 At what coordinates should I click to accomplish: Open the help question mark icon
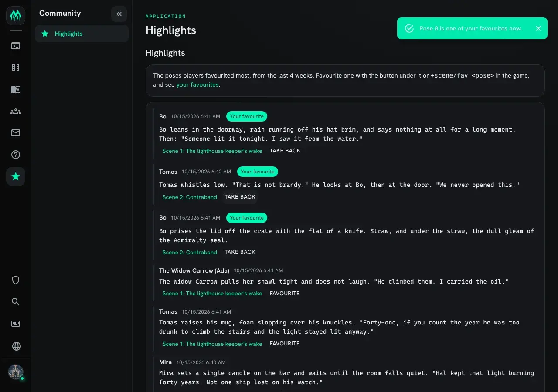click(16, 155)
